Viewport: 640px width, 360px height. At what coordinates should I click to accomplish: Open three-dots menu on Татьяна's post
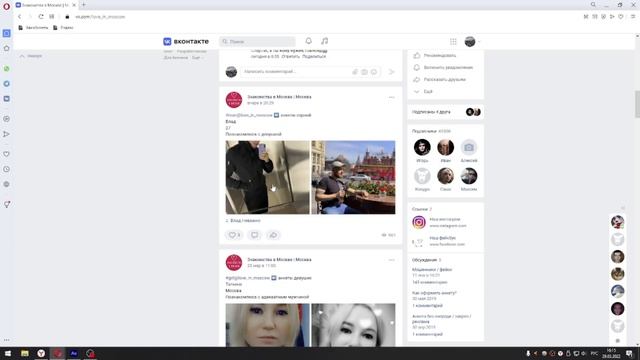tap(391, 260)
